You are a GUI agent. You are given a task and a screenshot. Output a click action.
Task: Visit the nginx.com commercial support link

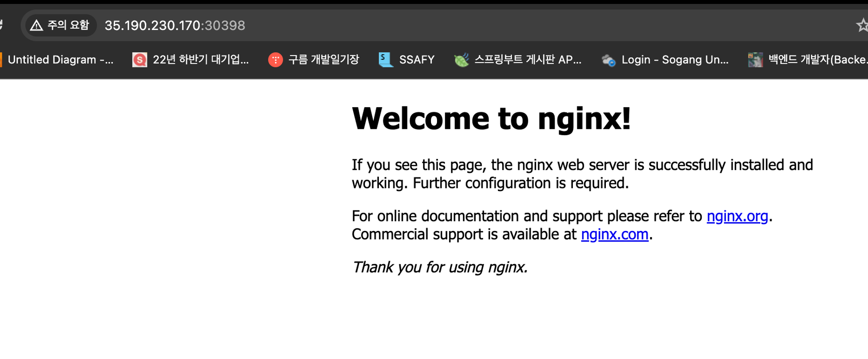pos(615,234)
